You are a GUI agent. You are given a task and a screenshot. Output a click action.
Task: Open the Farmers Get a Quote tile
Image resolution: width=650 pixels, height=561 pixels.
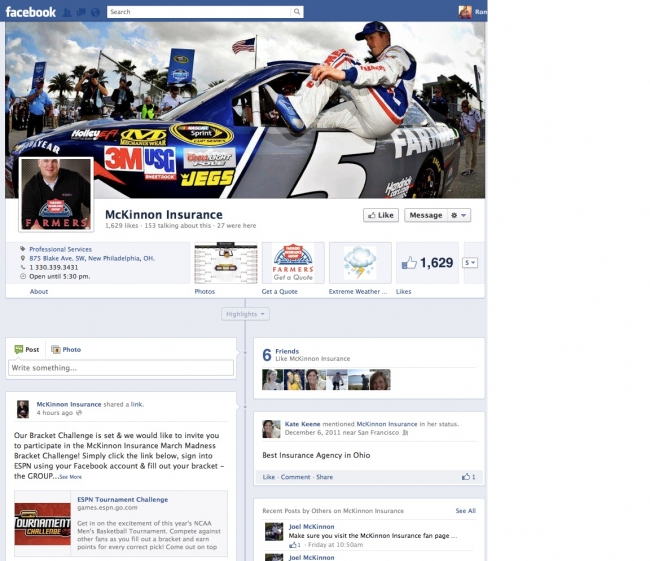(x=293, y=263)
